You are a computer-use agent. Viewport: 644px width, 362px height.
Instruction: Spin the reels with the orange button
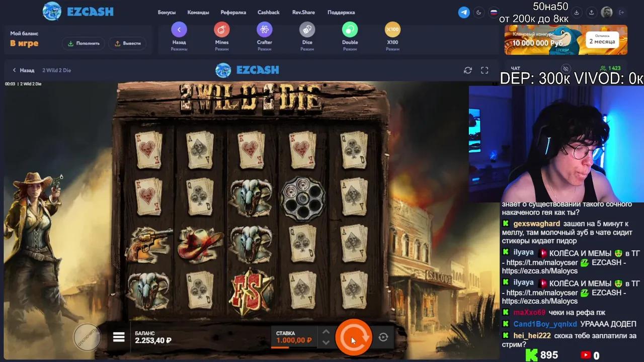353,337
